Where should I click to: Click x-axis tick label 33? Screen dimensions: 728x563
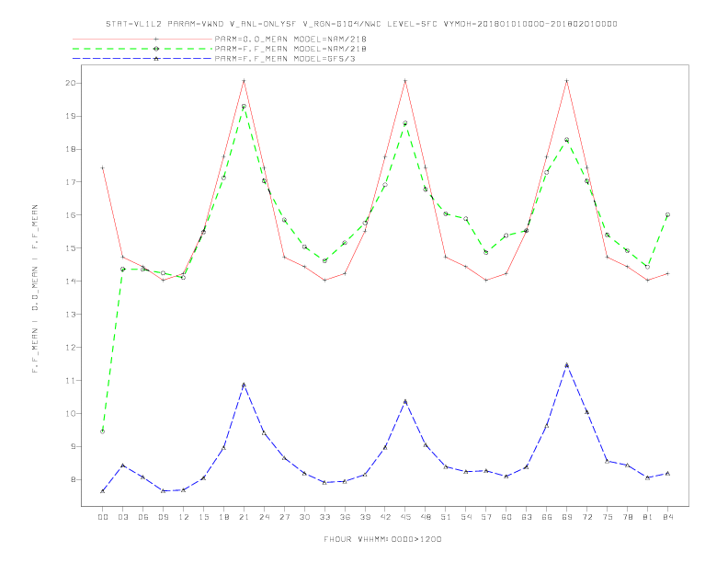click(x=324, y=517)
